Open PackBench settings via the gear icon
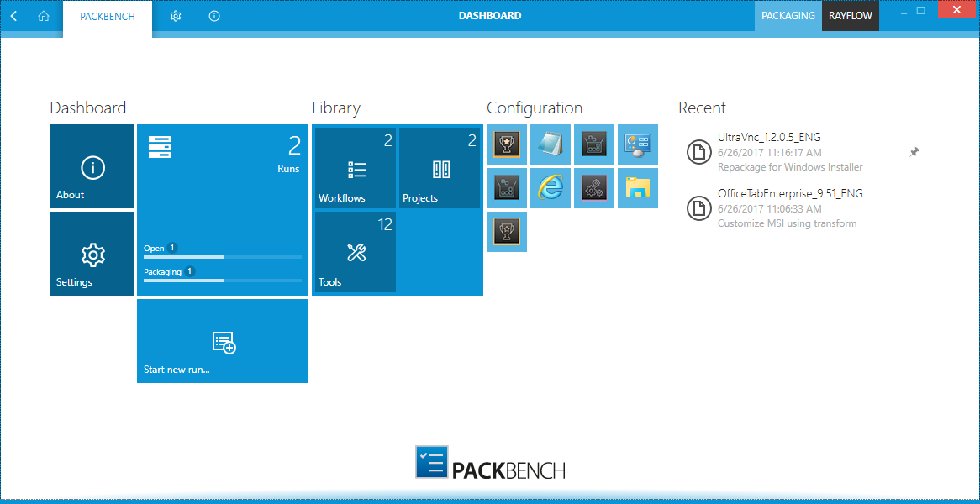Image resolution: width=980 pixels, height=504 pixels. tap(176, 15)
